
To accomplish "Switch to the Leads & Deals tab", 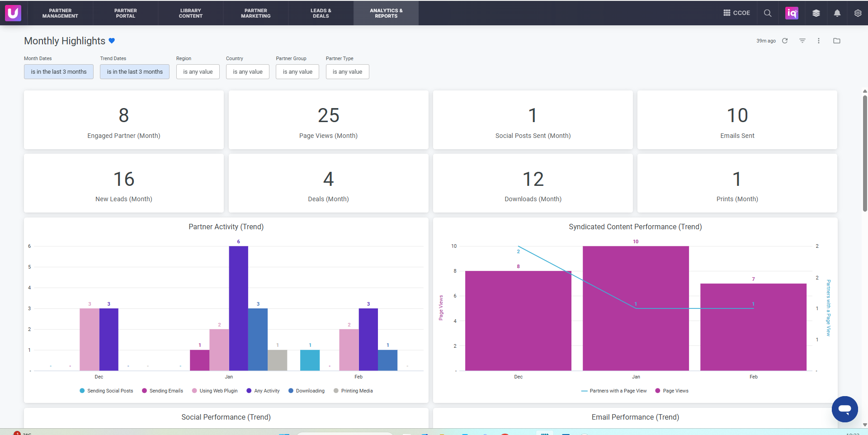I will point(321,13).
